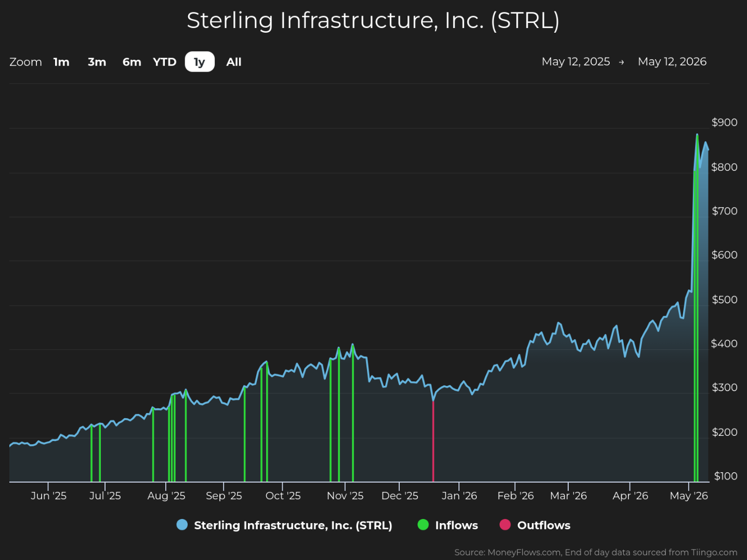Select the 1y zoom range

(200, 62)
